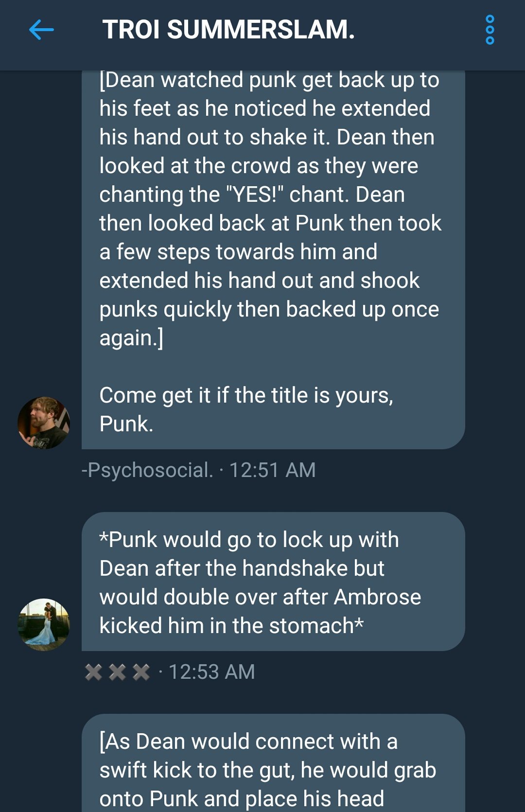Tap the bearded man profile avatar
The image size is (525, 812).
tap(44, 423)
